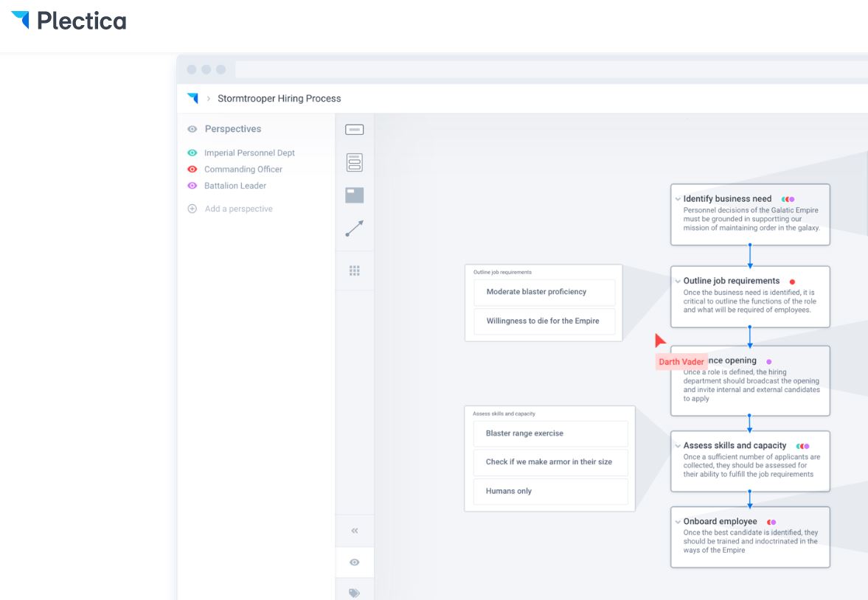Click red perspective dot on Outline job requirements
Image resolution: width=868 pixels, height=600 pixels.
coord(793,282)
